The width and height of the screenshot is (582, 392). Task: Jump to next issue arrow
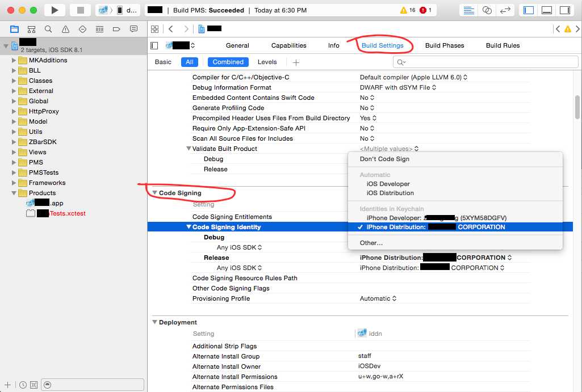[x=577, y=29]
